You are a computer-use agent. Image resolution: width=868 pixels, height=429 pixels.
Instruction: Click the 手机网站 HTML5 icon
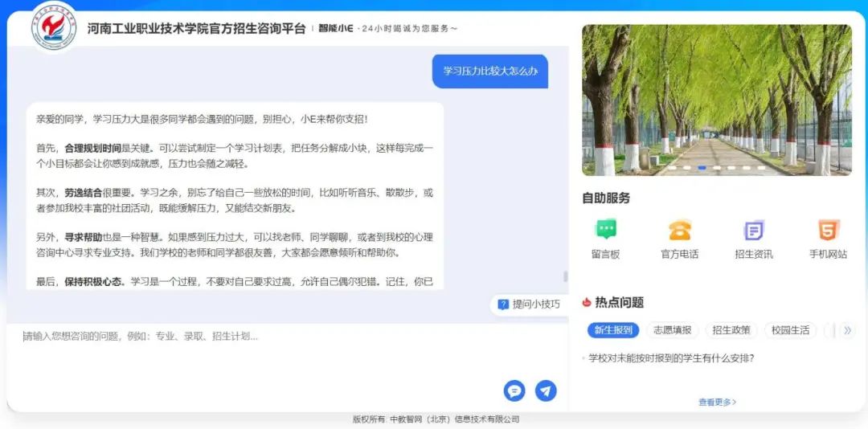(828, 231)
